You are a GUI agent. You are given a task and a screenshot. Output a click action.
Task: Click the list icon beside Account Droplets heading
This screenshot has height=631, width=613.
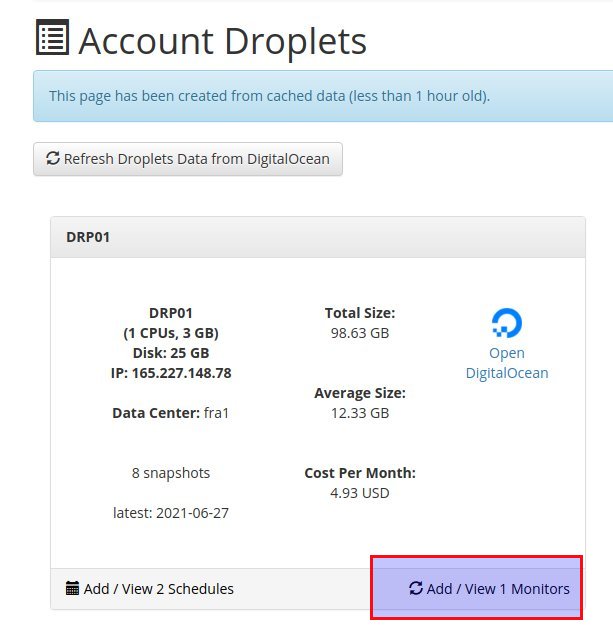52,37
